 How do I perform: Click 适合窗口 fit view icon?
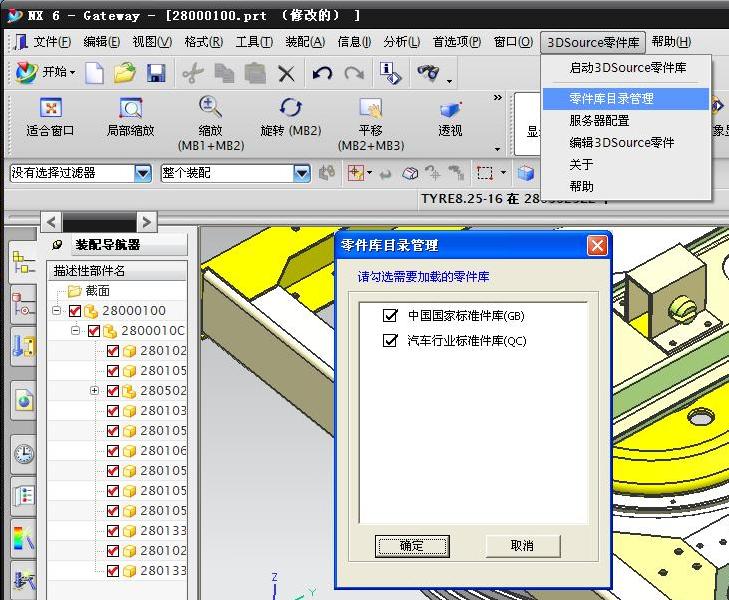tap(50, 118)
